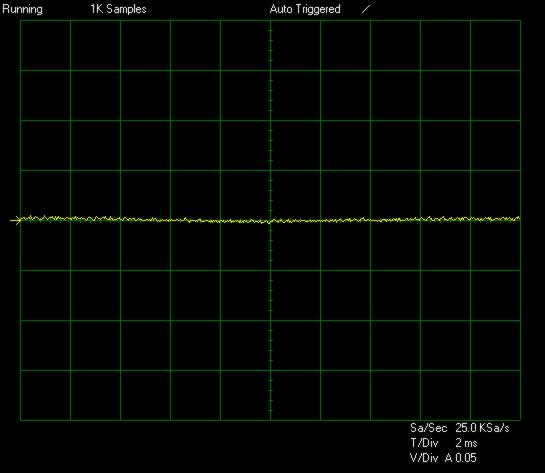
Task: Select channel "A" in the V/Div readout
Action: coord(449,458)
